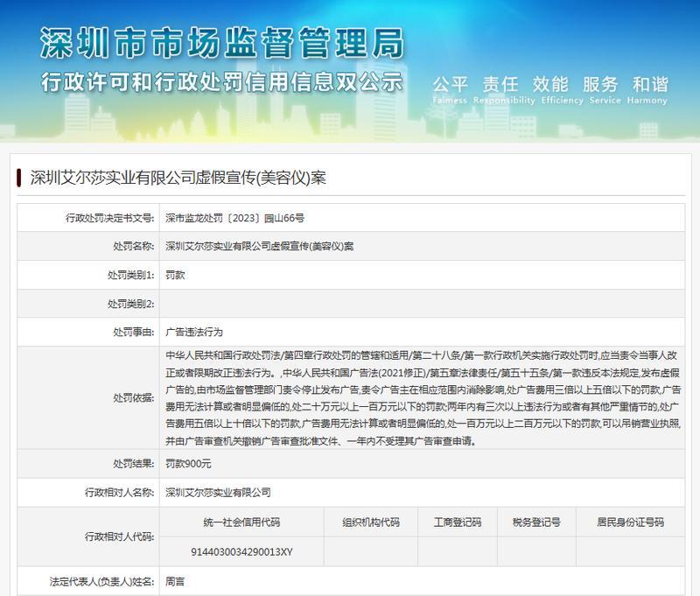Click the 和谐 Harmony slogan text
Screen dimensions: 700x596
tap(647, 90)
